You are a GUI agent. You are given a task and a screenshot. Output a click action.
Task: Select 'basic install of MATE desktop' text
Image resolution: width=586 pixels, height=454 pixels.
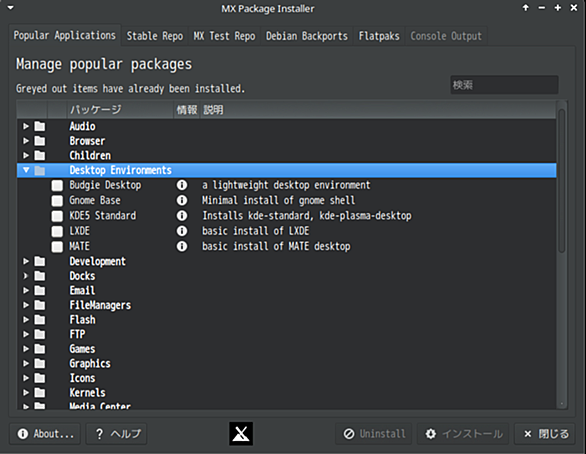coord(276,246)
